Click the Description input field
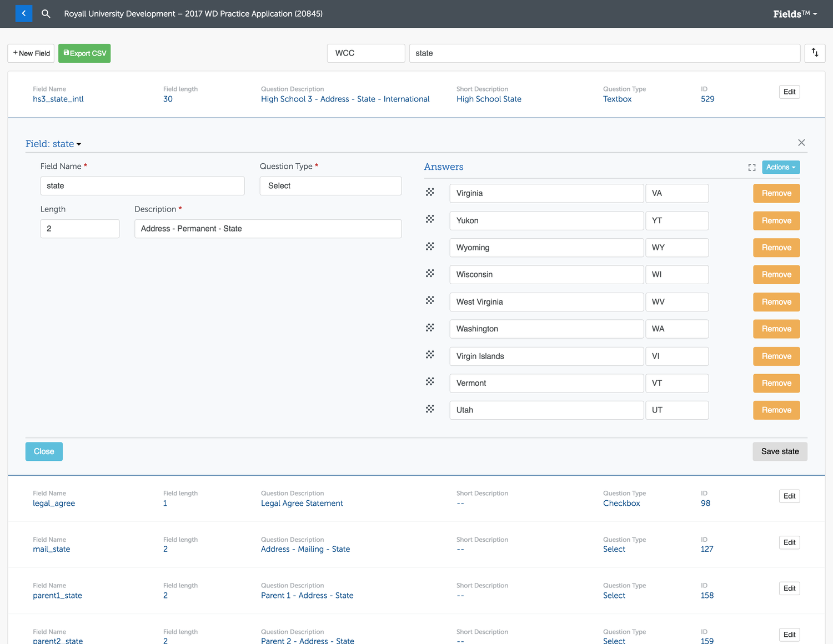The image size is (833, 644). click(x=268, y=229)
